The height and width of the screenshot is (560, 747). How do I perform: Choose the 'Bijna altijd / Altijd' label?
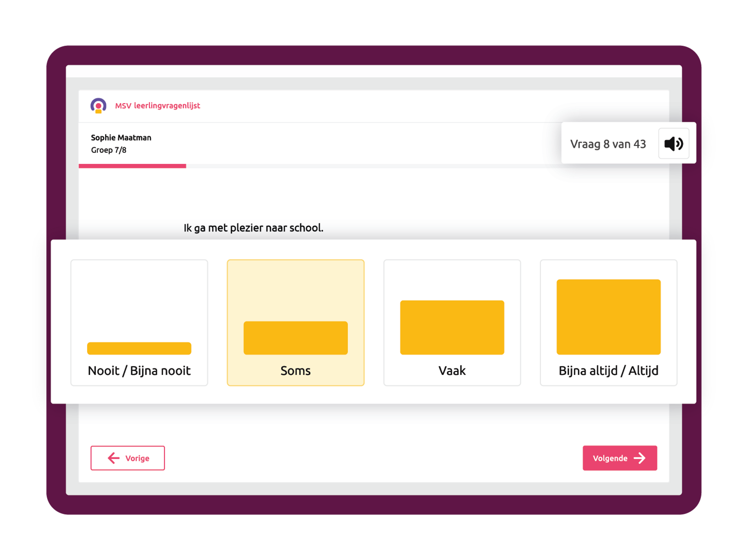(x=608, y=371)
